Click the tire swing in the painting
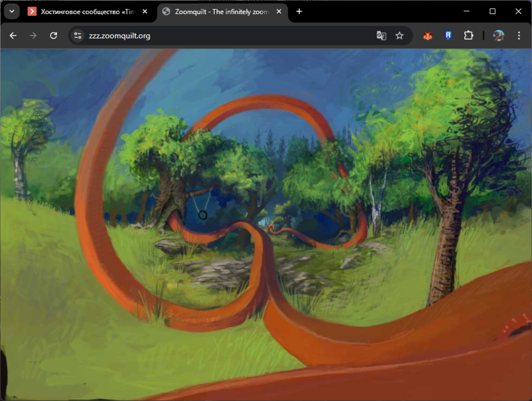This screenshot has width=532, height=401. (203, 215)
